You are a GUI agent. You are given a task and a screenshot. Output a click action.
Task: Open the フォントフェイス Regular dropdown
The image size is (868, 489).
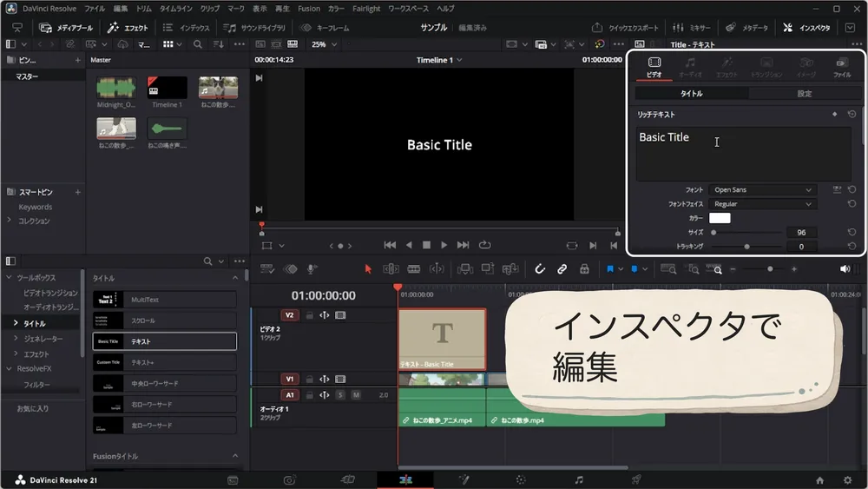(762, 204)
